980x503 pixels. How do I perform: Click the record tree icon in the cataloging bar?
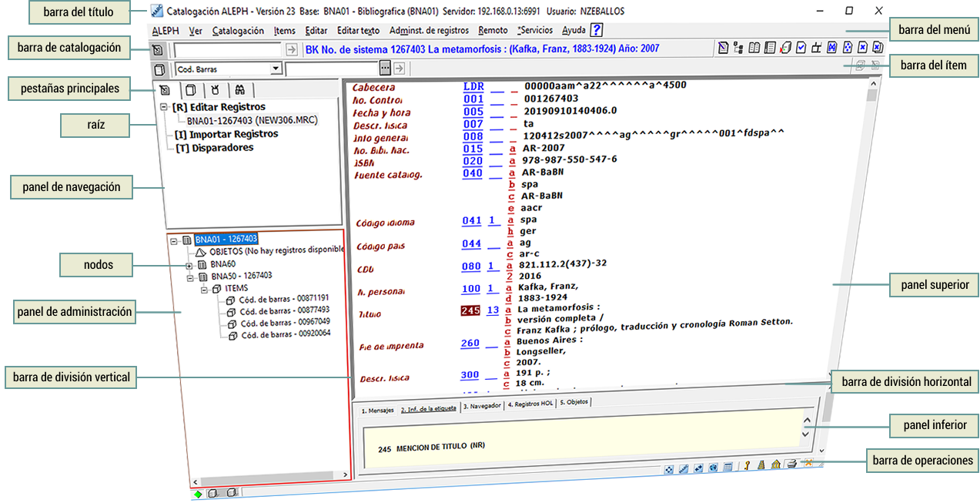pyautogui.click(x=738, y=49)
